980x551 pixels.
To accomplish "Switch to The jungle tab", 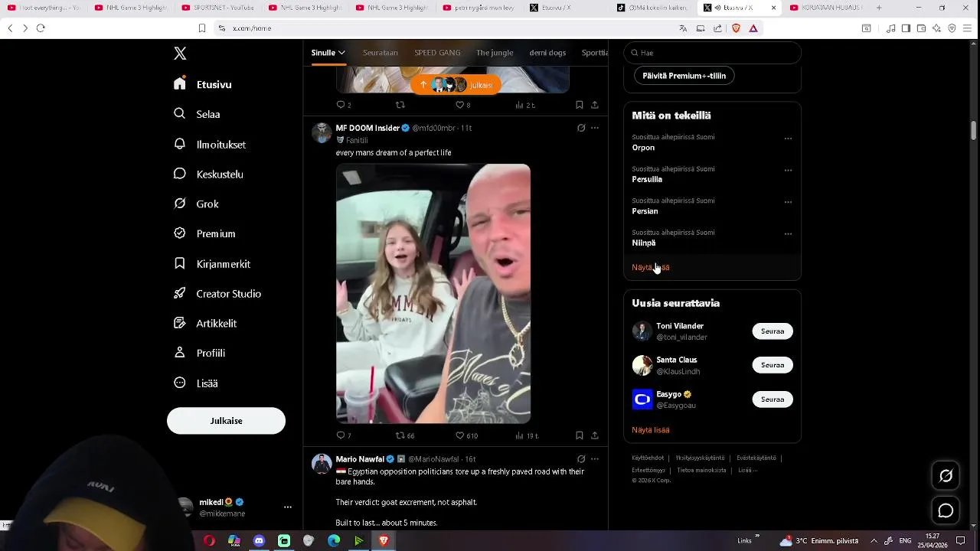I will pos(495,53).
